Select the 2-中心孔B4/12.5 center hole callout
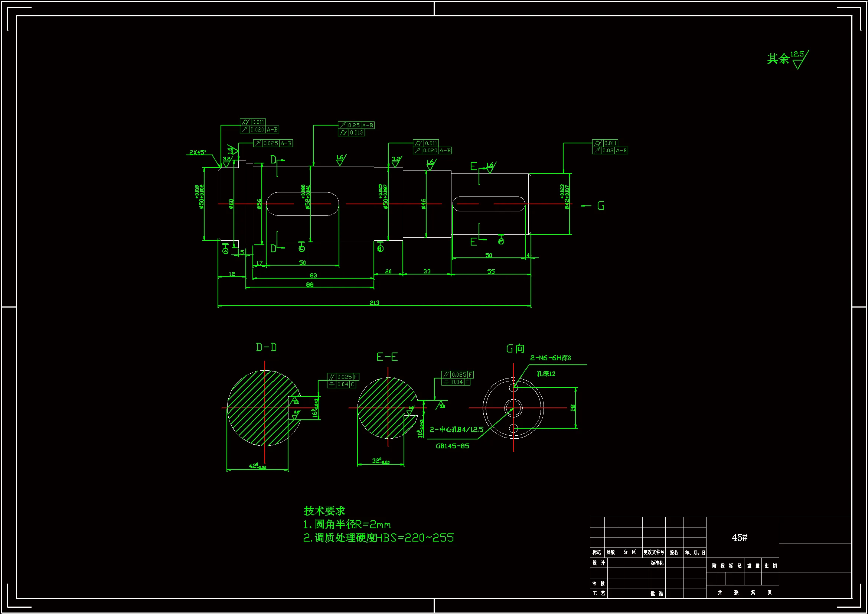Screen dimensions: 868x614 456,429
